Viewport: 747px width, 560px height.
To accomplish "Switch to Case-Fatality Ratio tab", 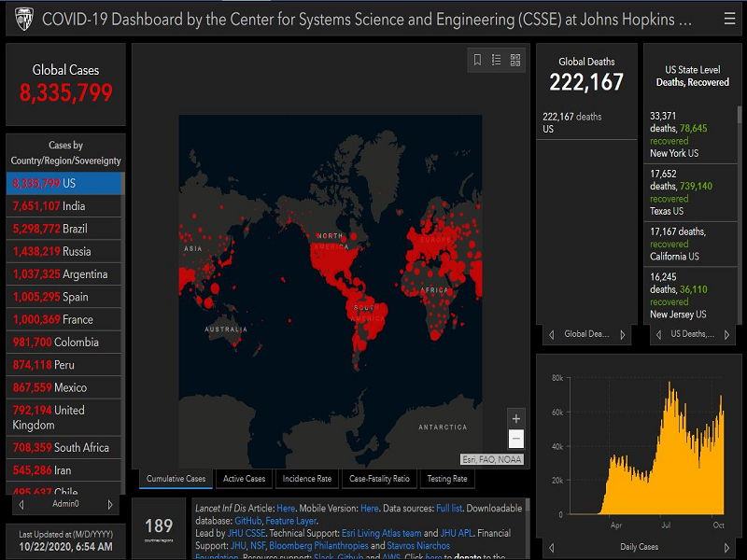I will (x=379, y=479).
